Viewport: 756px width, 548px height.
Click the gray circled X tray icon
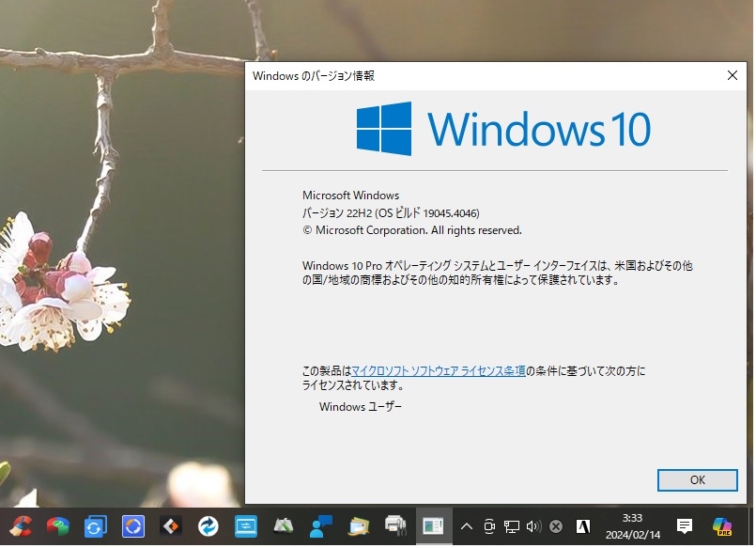557,527
